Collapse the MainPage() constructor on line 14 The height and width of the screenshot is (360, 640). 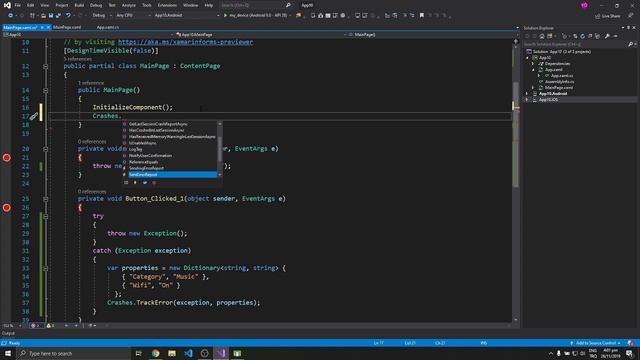coord(46,90)
